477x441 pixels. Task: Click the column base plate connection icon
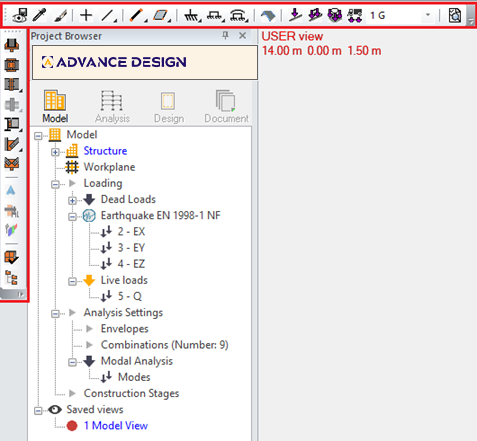pyautogui.click(x=13, y=124)
